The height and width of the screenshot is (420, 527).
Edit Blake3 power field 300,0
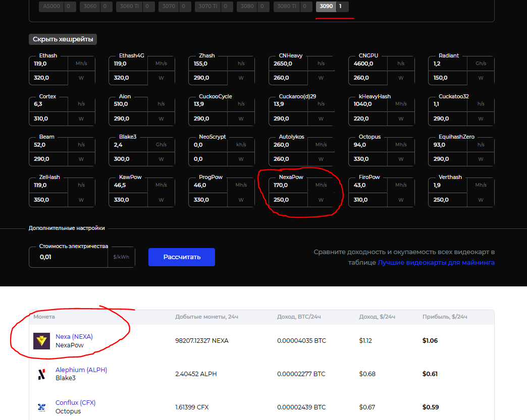point(128,159)
